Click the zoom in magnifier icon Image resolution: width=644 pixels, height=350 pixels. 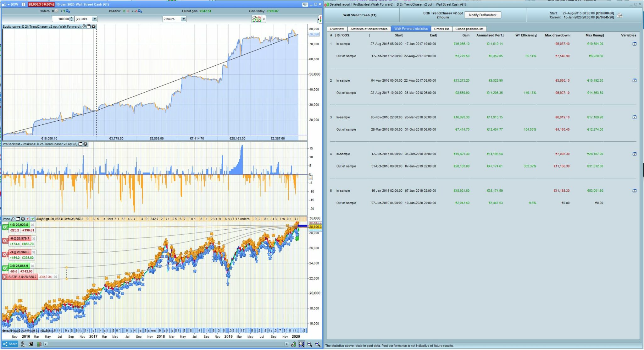coord(318,344)
